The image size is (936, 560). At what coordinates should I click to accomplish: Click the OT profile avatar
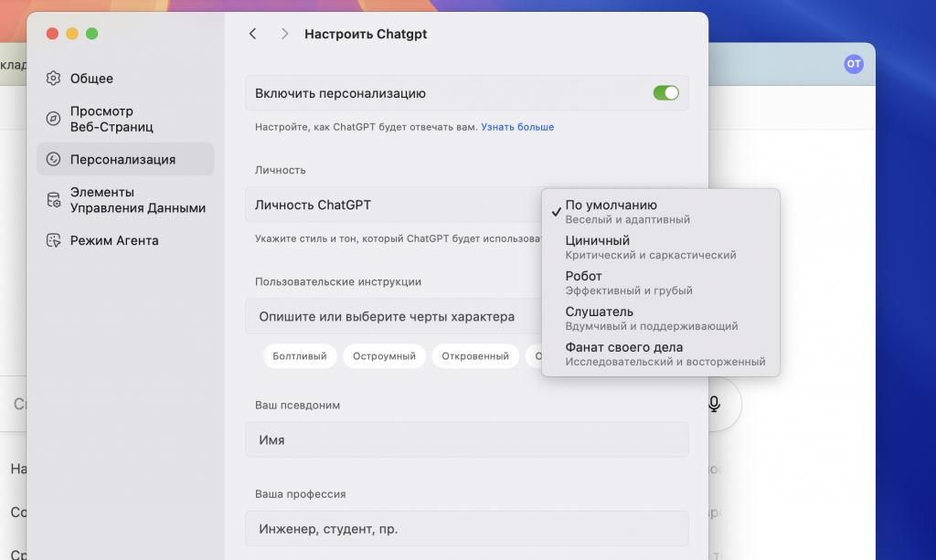coord(853,63)
